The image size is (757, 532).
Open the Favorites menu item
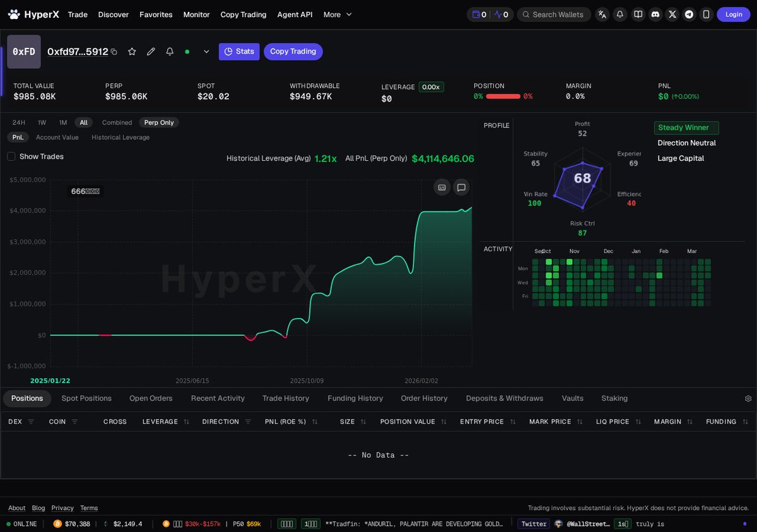[x=156, y=14]
